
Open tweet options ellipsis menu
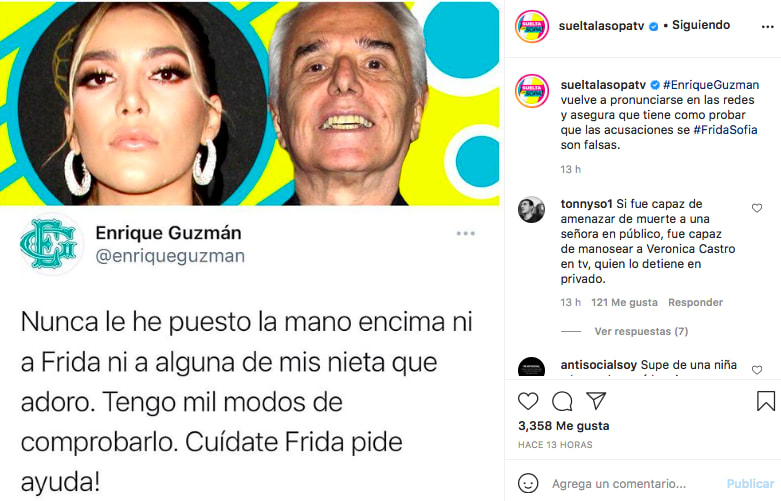pyautogui.click(x=466, y=233)
